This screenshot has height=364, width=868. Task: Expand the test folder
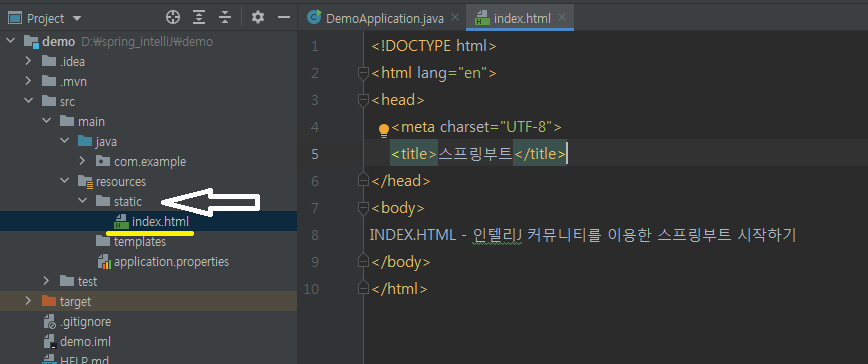(46, 282)
